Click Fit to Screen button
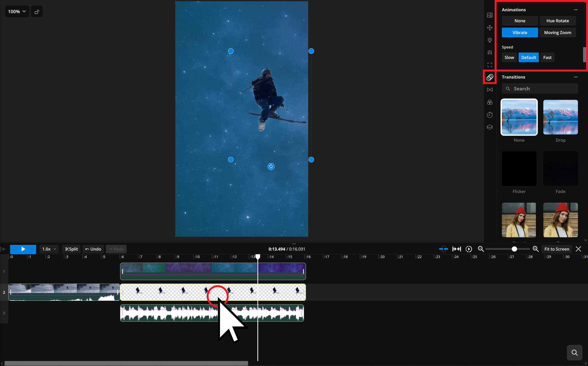This screenshot has height=366, width=588. [x=557, y=249]
